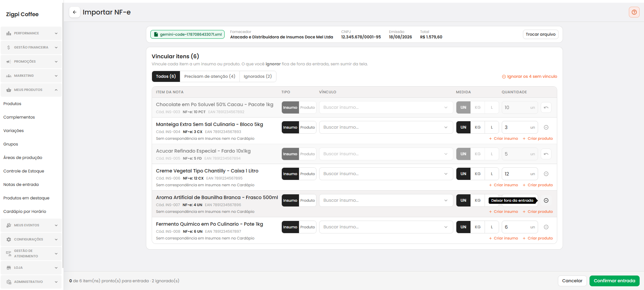This screenshot has height=290, width=644.
Task: Set Creme Vegetal row type to Produto
Action: click(307, 174)
